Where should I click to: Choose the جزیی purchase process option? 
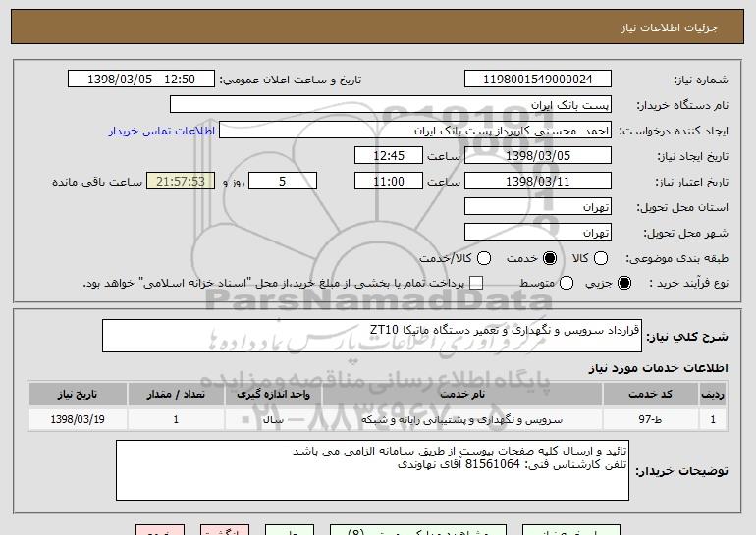624,283
